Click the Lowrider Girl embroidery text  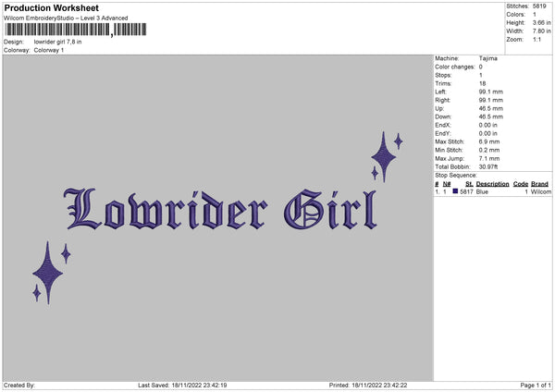point(219,211)
